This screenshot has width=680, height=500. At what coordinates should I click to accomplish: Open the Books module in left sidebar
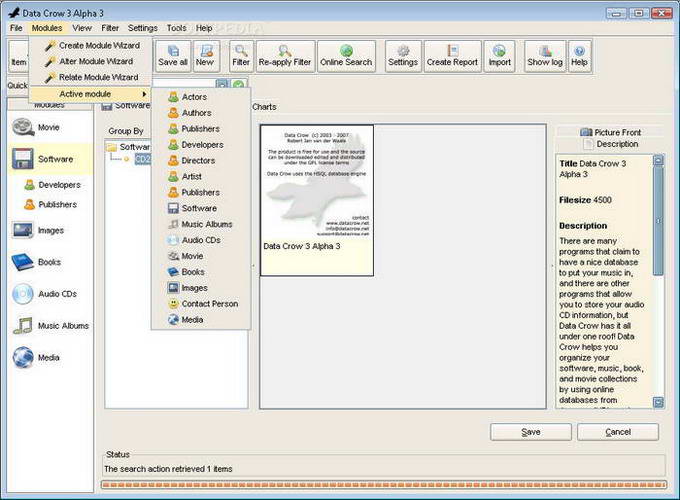coord(50,262)
